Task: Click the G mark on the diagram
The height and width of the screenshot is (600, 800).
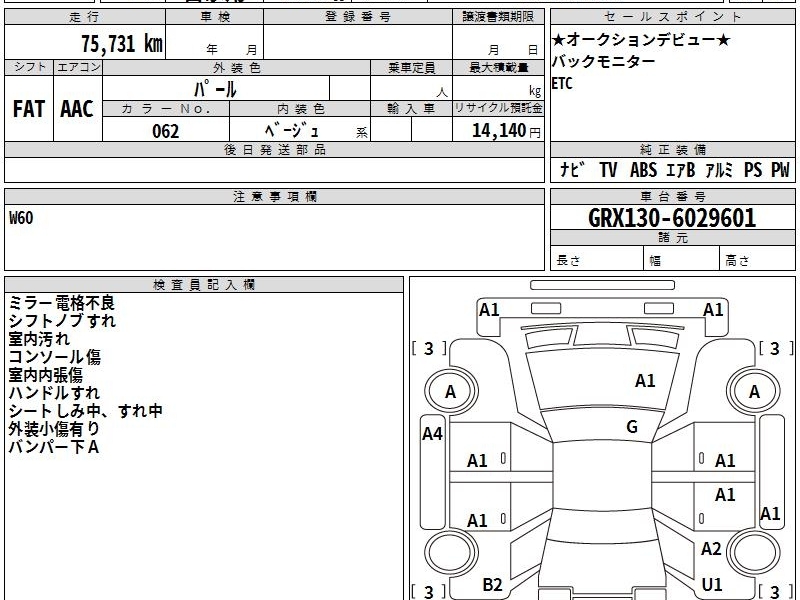Action: [632, 427]
